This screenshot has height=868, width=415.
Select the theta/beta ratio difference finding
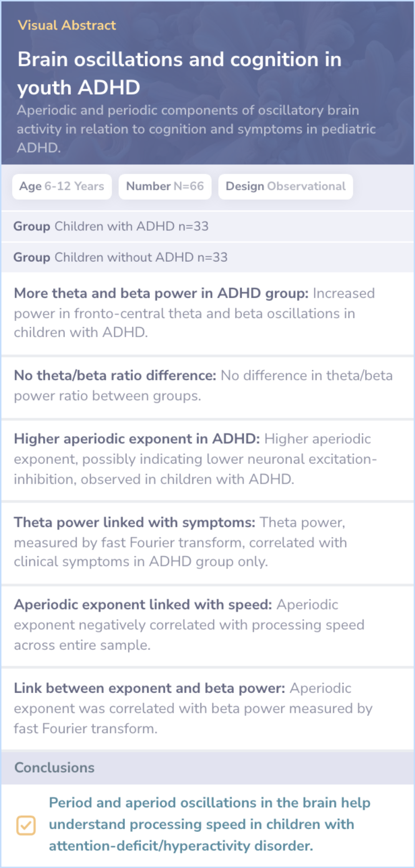pyautogui.click(x=207, y=386)
